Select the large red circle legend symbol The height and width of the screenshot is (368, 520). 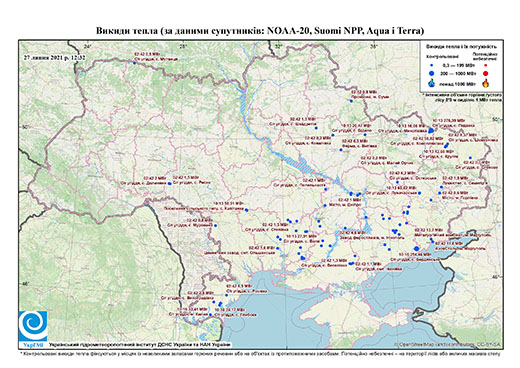click(x=485, y=74)
